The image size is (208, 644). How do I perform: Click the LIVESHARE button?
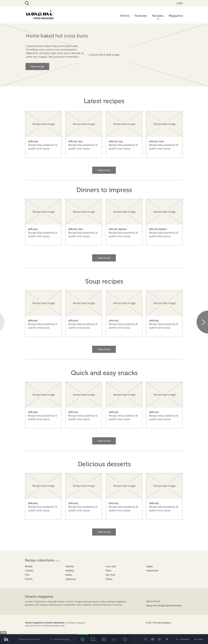click(x=182, y=639)
